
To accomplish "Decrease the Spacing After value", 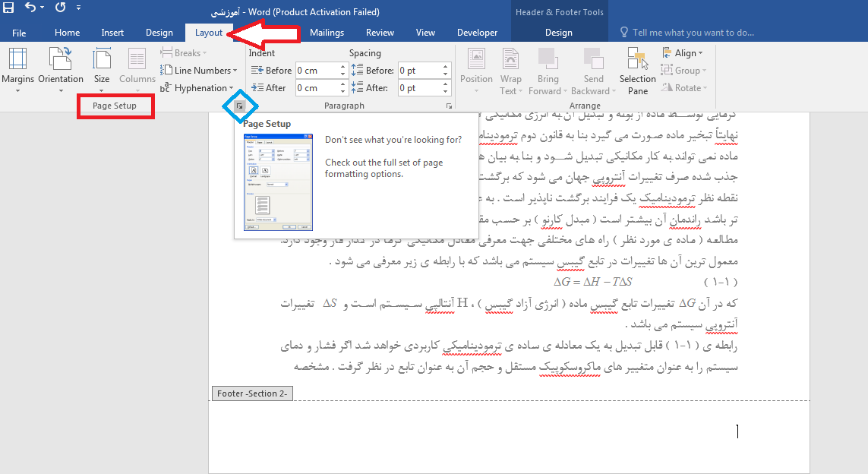I will coord(447,91).
